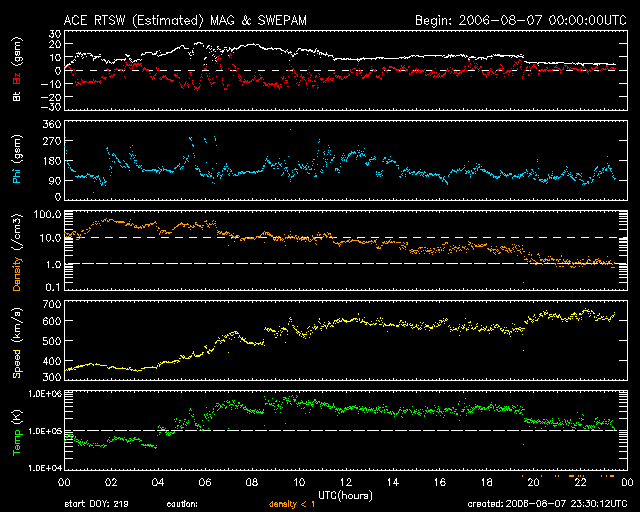Click the "-30" tick on the Bt/Bz axis
640x512 pixels.
(51, 107)
